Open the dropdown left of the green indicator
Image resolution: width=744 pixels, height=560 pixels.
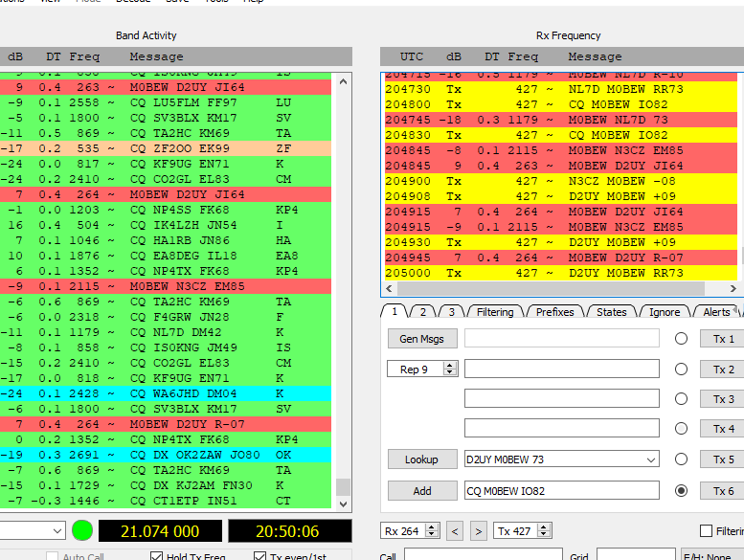point(57,531)
